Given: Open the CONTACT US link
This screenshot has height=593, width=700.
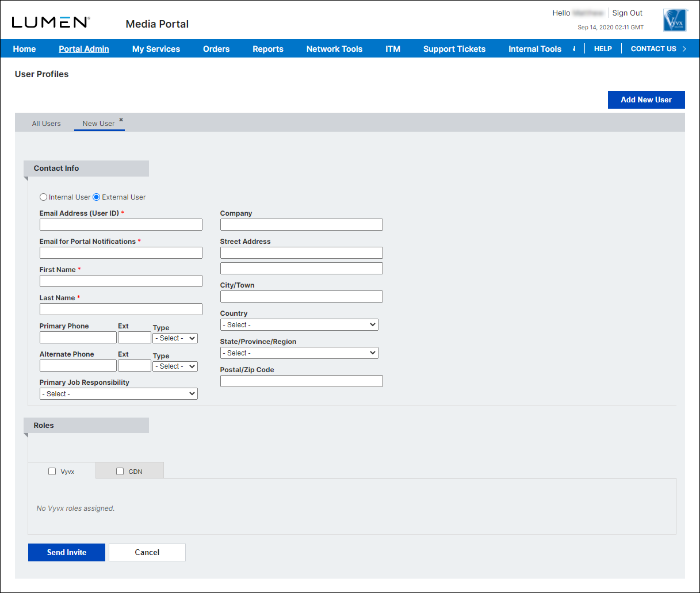Looking at the screenshot, I should click(653, 49).
